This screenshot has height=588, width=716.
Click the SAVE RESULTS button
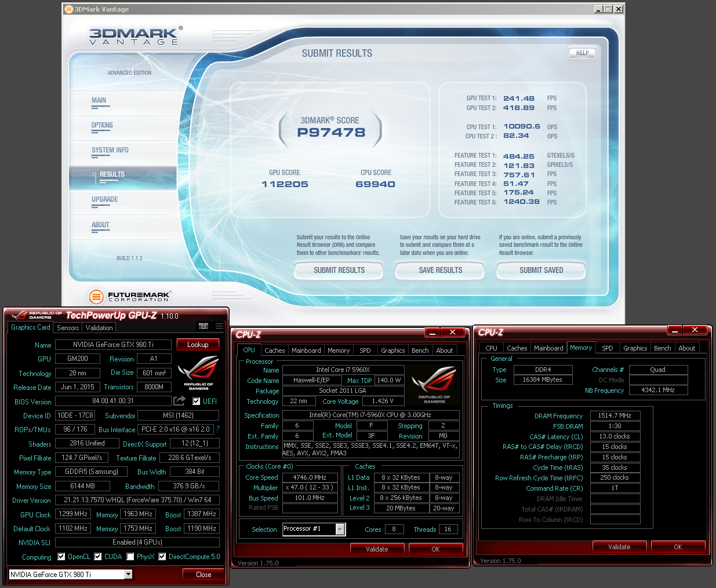441,270
